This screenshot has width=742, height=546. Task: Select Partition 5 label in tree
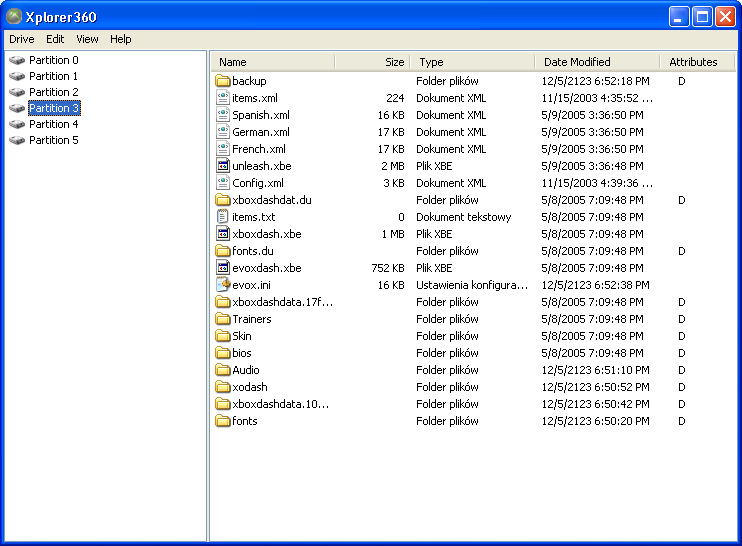coord(53,141)
